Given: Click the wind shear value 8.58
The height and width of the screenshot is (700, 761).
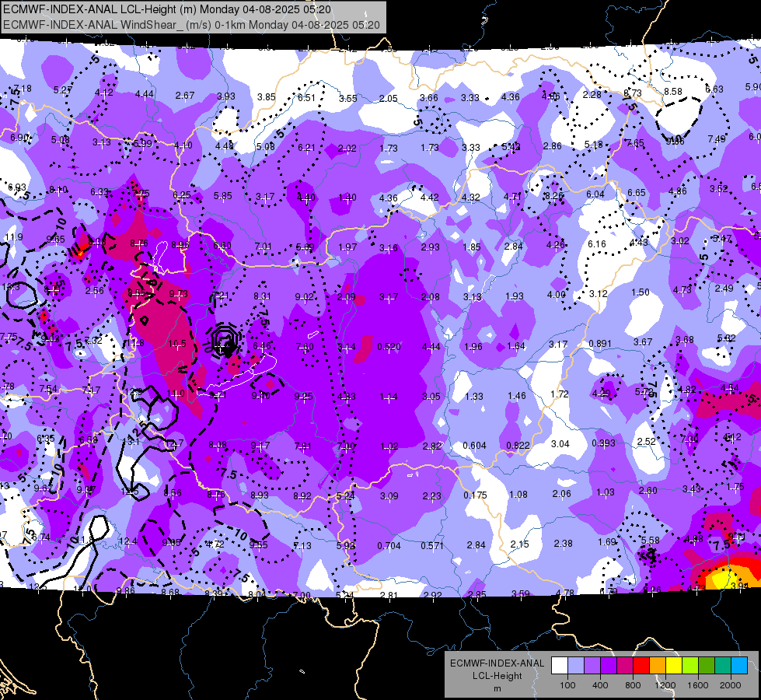Looking at the screenshot, I should pos(673,91).
